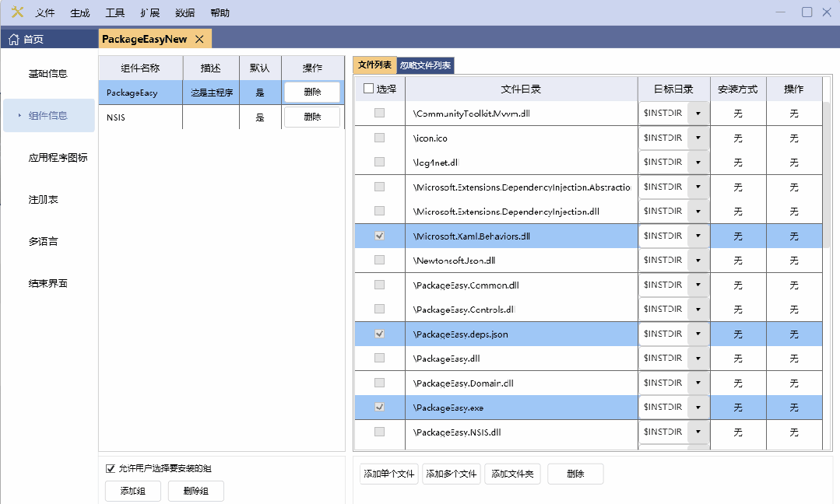Open target directory dropdown for PackageEasy.Common.dll
This screenshot has width=840, height=504.
click(x=698, y=285)
